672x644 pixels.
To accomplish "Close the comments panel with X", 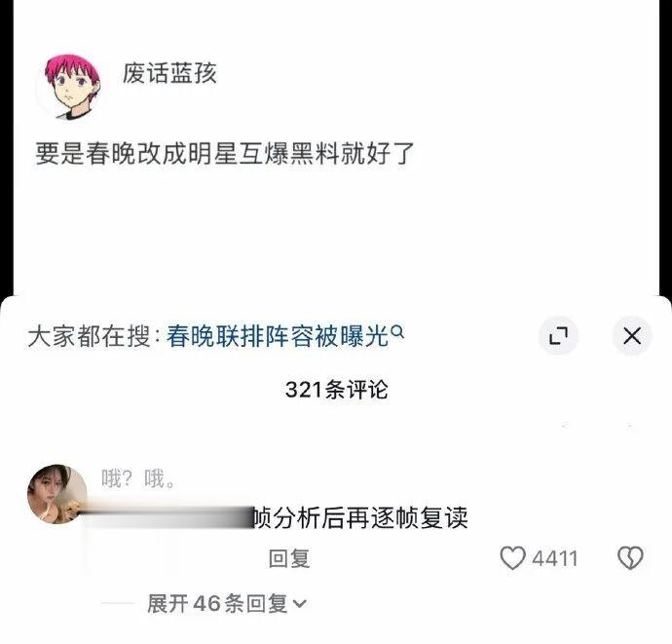I will coord(632,335).
